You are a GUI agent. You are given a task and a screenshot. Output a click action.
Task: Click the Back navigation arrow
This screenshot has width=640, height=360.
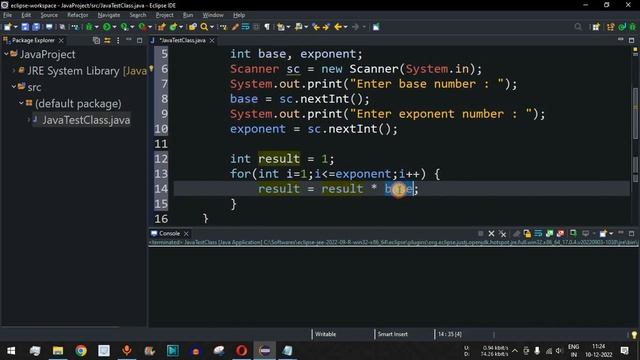tap(338, 27)
